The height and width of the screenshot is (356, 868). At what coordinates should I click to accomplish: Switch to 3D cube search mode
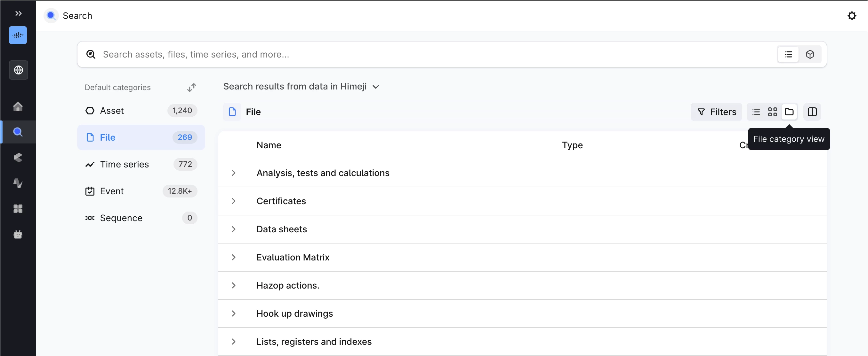click(810, 55)
